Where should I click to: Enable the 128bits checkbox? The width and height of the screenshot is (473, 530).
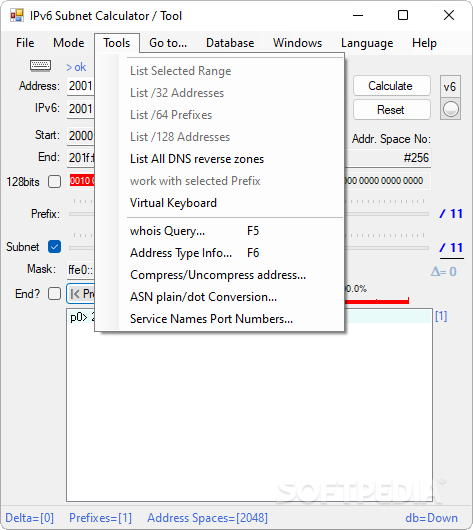tap(54, 182)
